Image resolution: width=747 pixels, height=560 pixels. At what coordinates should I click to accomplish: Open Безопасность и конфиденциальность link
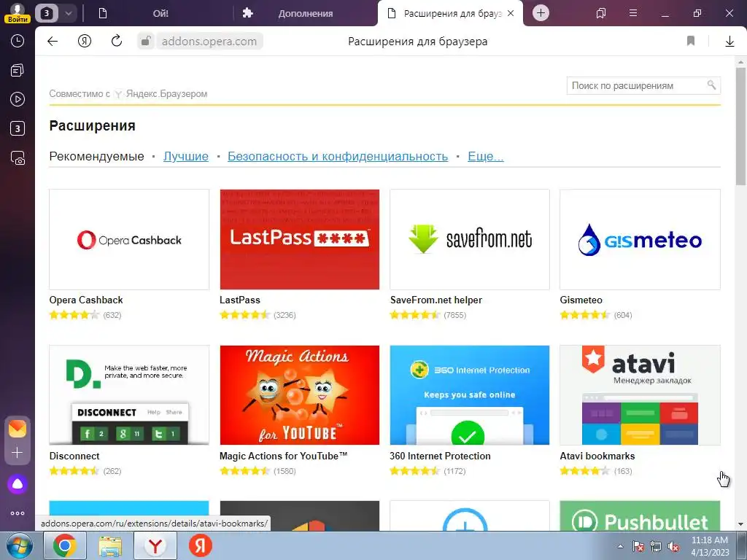pos(338,156)
